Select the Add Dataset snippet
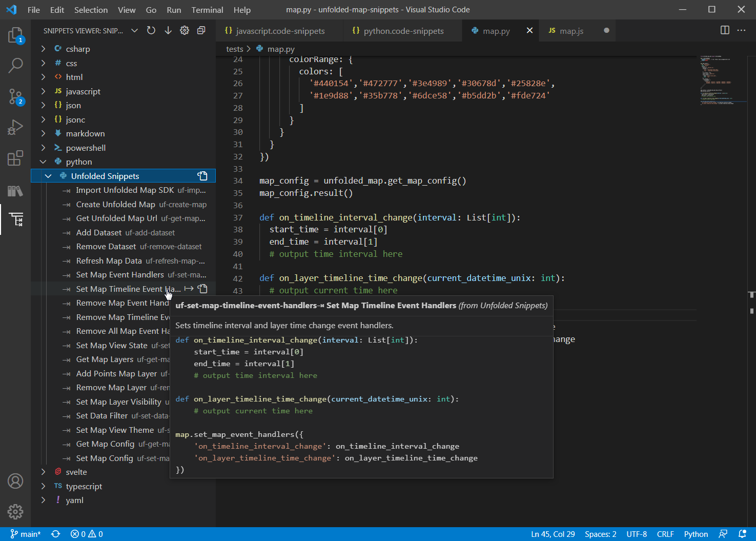Image resolution: width=756 pixels, height=541 pixels. [99, 232]
